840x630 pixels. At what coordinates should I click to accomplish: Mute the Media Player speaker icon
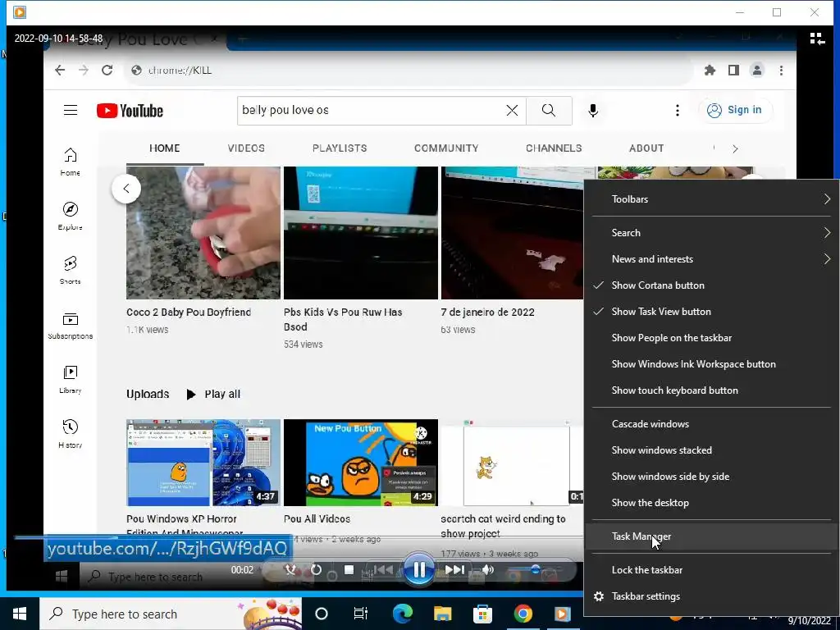[487, 569]
